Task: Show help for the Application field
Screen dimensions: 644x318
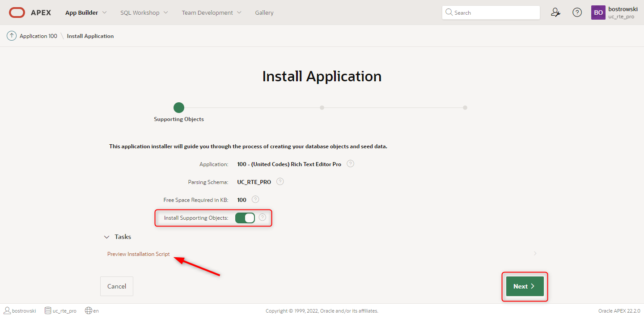Action: [x=351, y=163]
